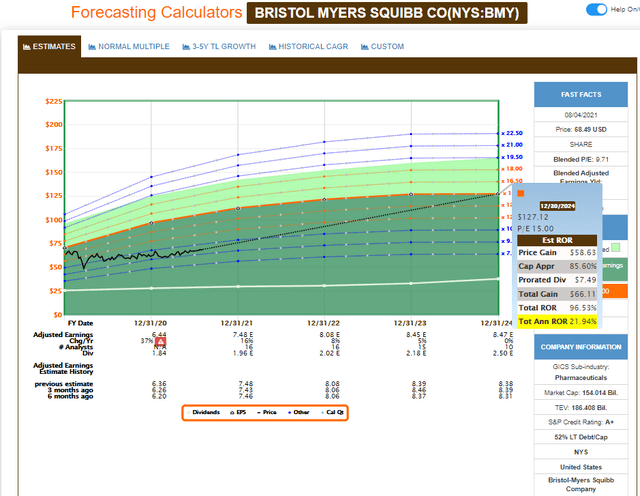Switch to the ESTIMATES tab
640x496 pixels.
click(x=49, y=47)
